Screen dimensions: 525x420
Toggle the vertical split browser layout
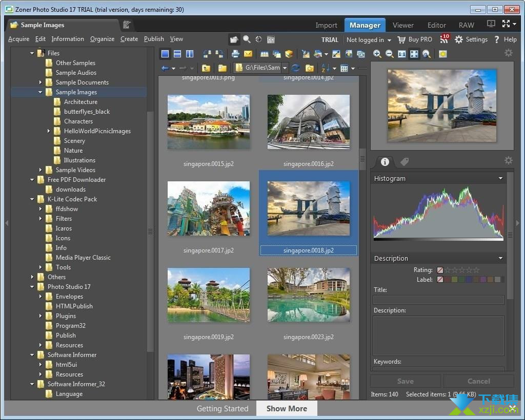(189, 54)
